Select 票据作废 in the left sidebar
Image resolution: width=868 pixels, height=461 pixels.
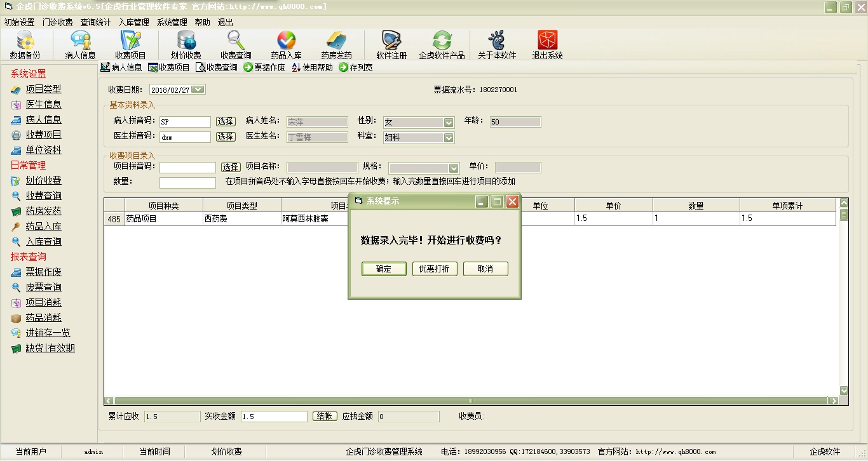click(43, 272)
